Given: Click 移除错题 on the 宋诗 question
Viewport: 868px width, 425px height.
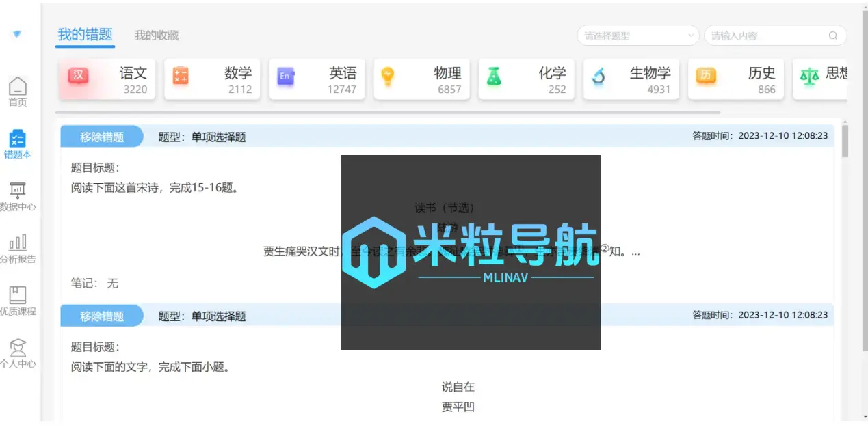Looking at the screenshot, I should pos(102,137).
